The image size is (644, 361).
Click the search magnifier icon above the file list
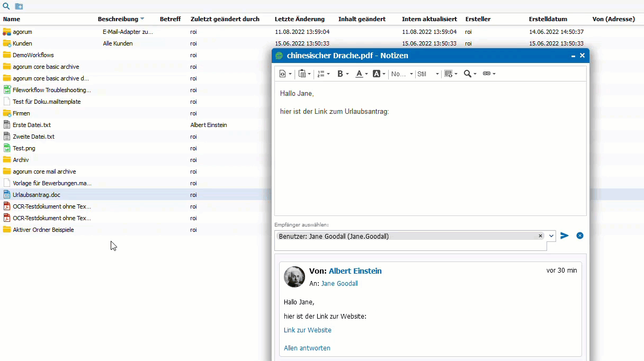(x=6, y=6)
